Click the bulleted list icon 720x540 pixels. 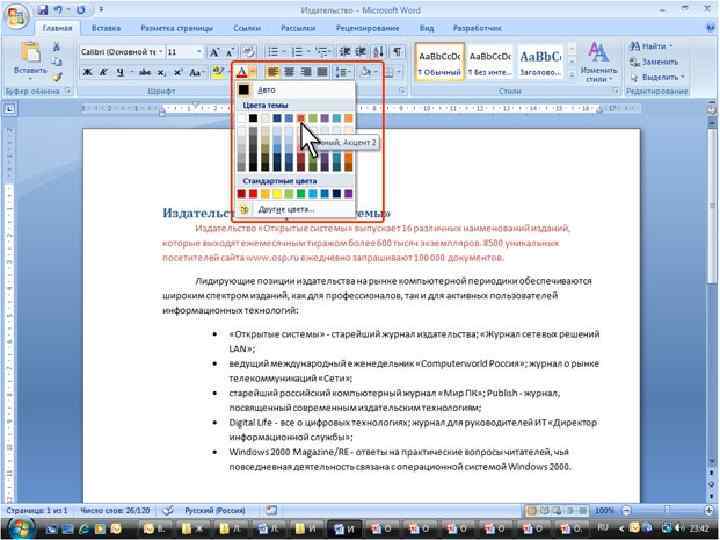pyautogui.click(x=273, y=52)
